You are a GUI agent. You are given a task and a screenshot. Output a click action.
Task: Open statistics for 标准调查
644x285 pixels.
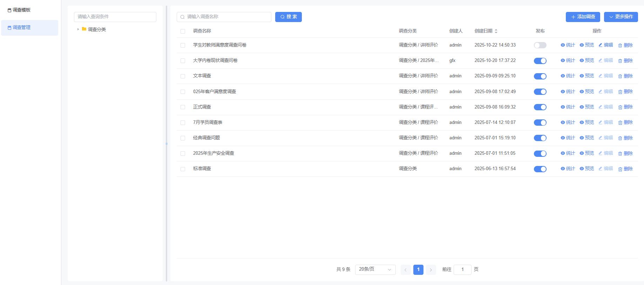click(x=568, y=169)
